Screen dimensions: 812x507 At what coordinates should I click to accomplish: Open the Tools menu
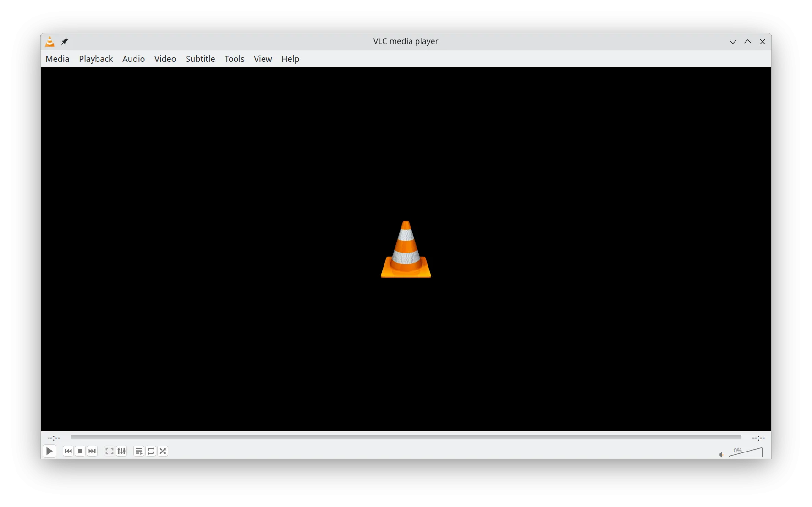(x=234, y=59)
